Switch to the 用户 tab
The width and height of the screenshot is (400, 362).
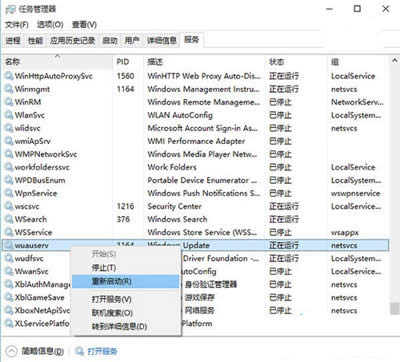click(132, 41)
